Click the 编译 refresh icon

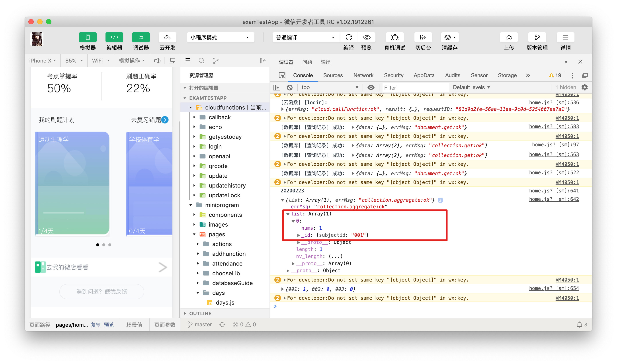[348, 37]
